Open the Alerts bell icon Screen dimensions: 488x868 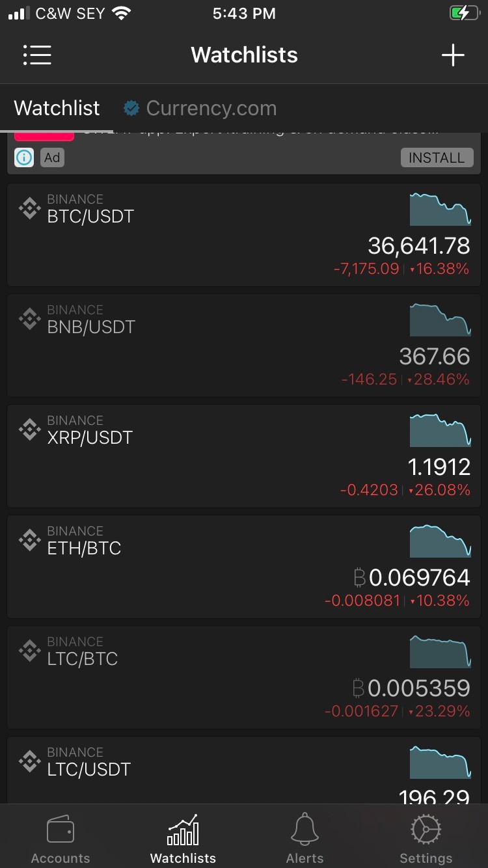tap(305, 830)
